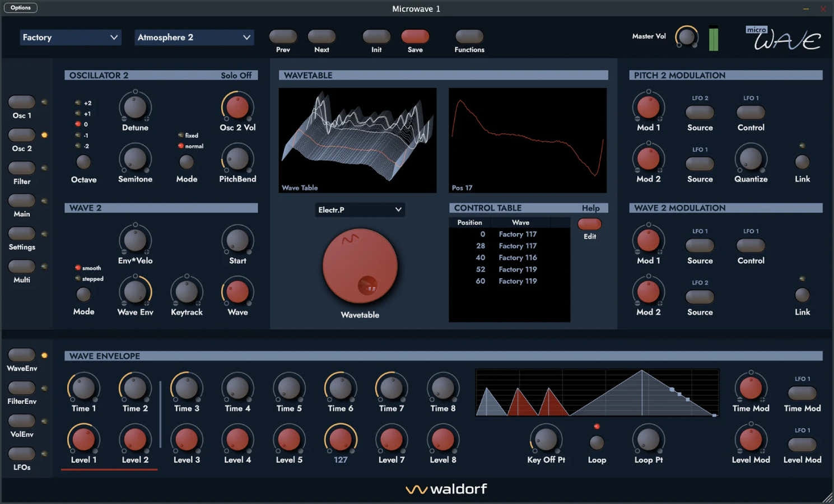Click the Loop Pt knob
The width and height of the screenshot is (834, 504).
pos(649,440)
